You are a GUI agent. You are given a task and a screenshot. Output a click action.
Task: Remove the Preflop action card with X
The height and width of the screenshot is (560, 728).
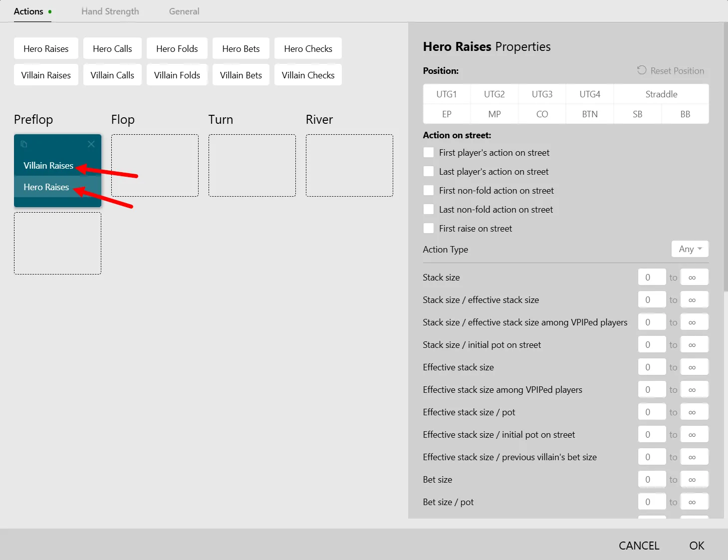(x=91, y=144)
